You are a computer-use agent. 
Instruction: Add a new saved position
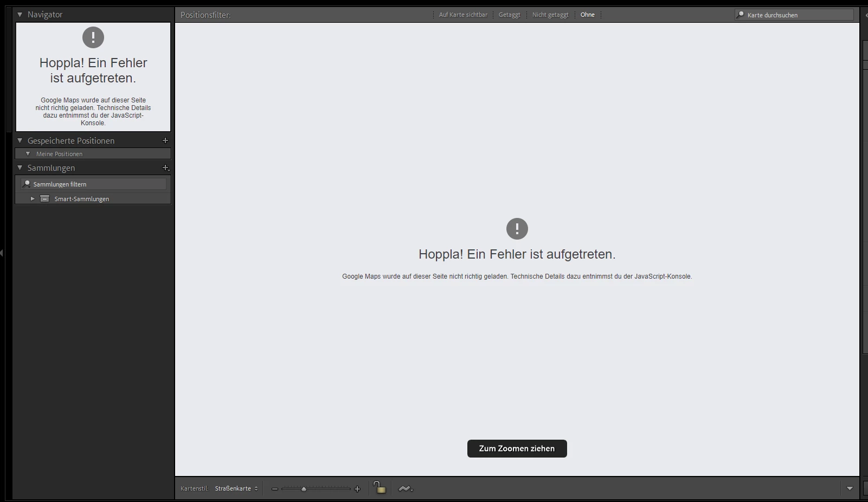pos(165,140)
